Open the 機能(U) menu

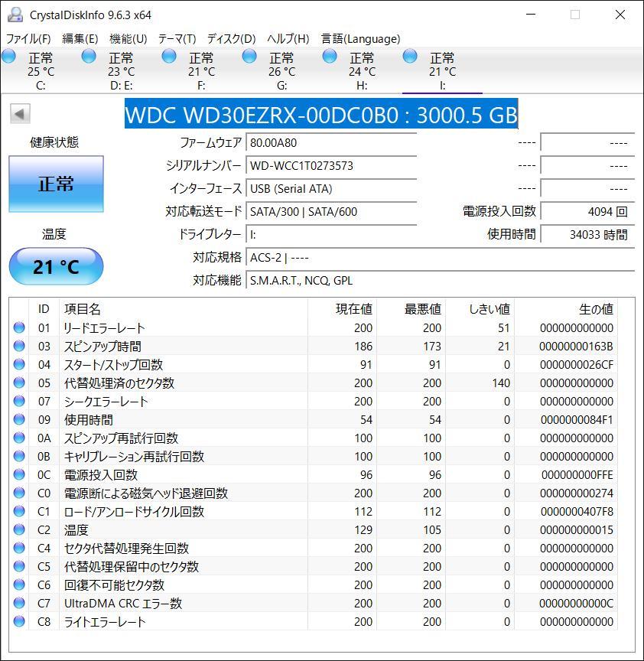128,39
